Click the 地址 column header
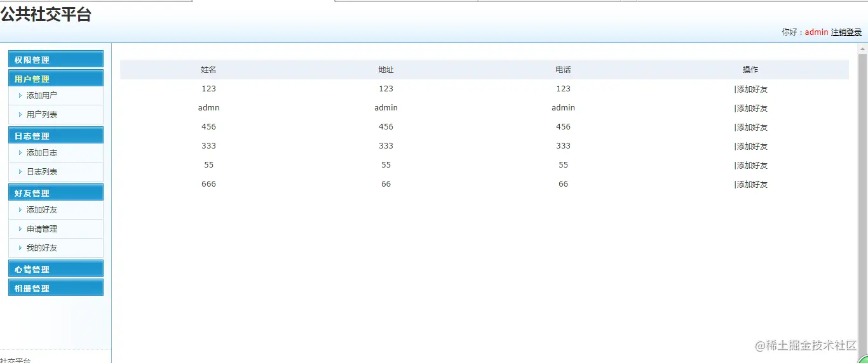This screenshot has height=363, width=868. (x=386, y=70)
